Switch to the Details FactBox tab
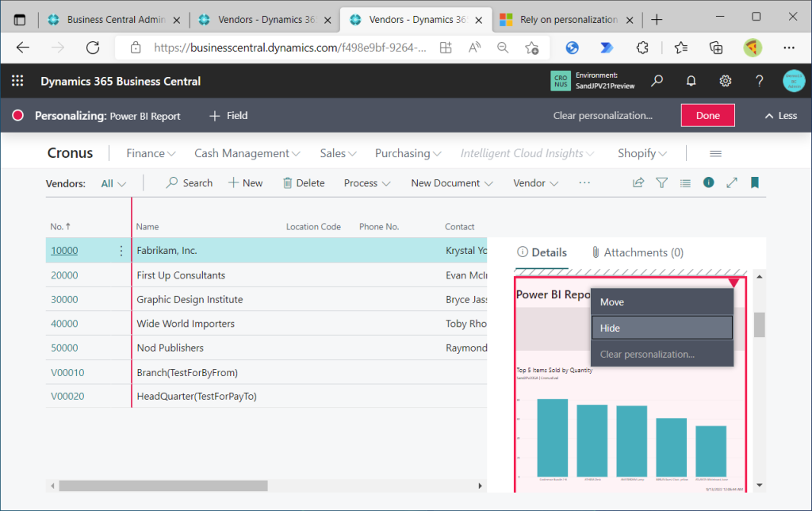 pos(542,252)
